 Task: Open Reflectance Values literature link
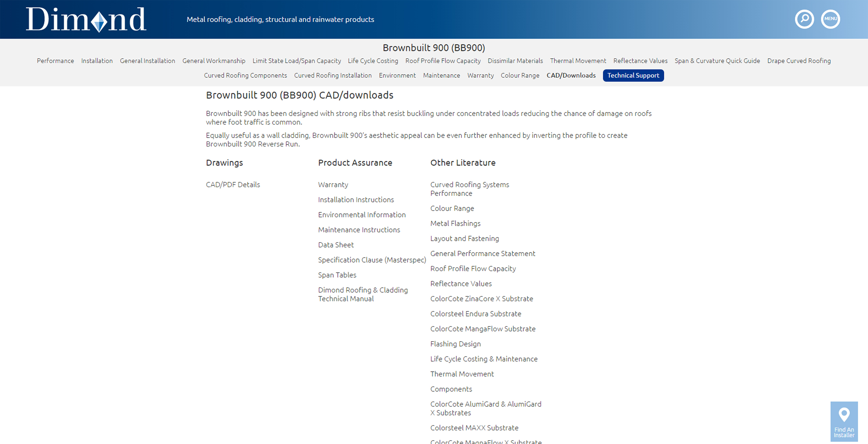point(461,284)
